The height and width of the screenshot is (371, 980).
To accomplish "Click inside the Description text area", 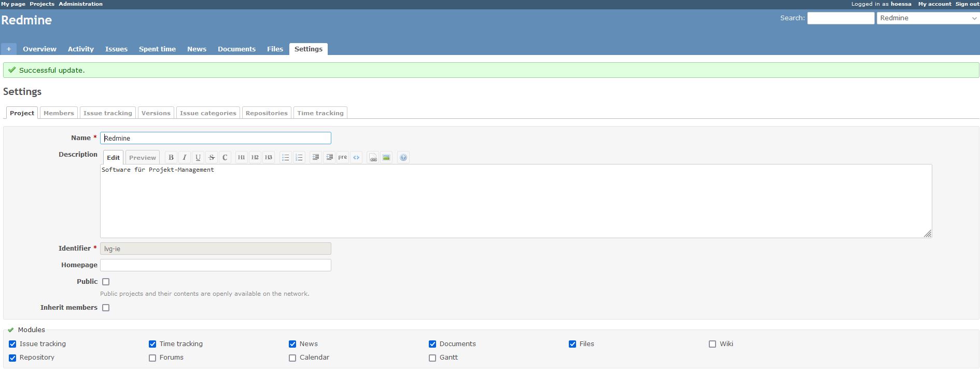I will click(x=516, y=201).
